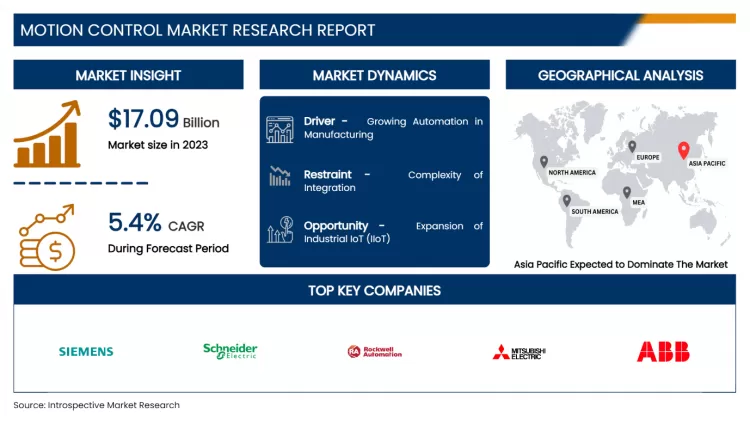Click the 'NORTH AMERICA' map label

coord(572,173)
